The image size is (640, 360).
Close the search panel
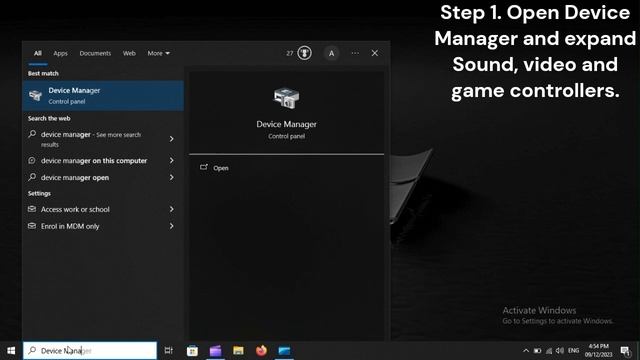(x=375, y=53)
